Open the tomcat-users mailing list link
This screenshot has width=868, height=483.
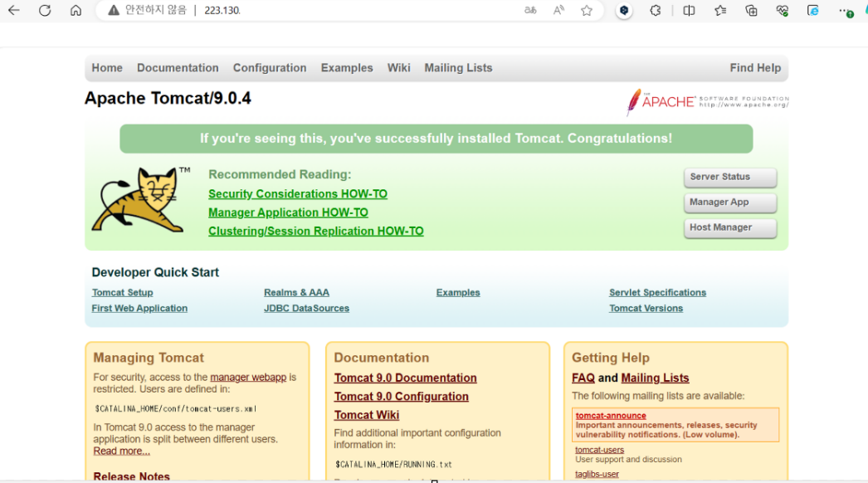tap(599, 450)
